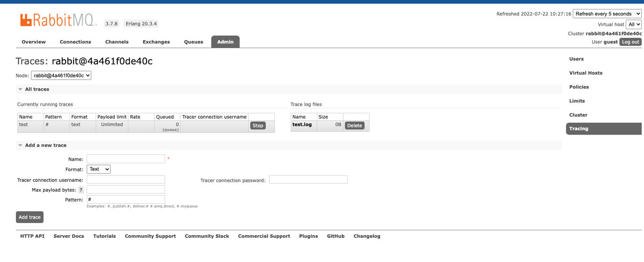Open the Node selector dropdown
This screenshot has height=262, width=644.
61,76
